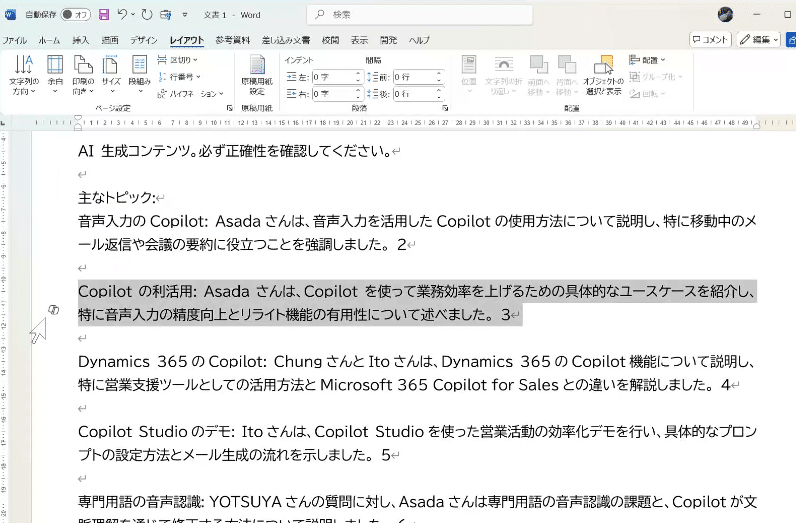Open the ファイル tab

[14, 40]
